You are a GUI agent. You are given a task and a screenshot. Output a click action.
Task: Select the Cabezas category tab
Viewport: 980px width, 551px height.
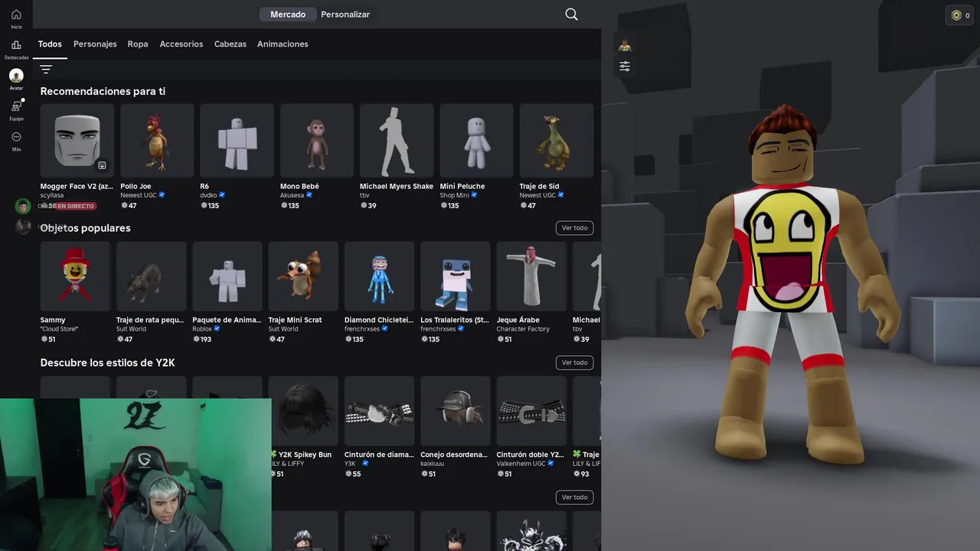click(230, 44)
